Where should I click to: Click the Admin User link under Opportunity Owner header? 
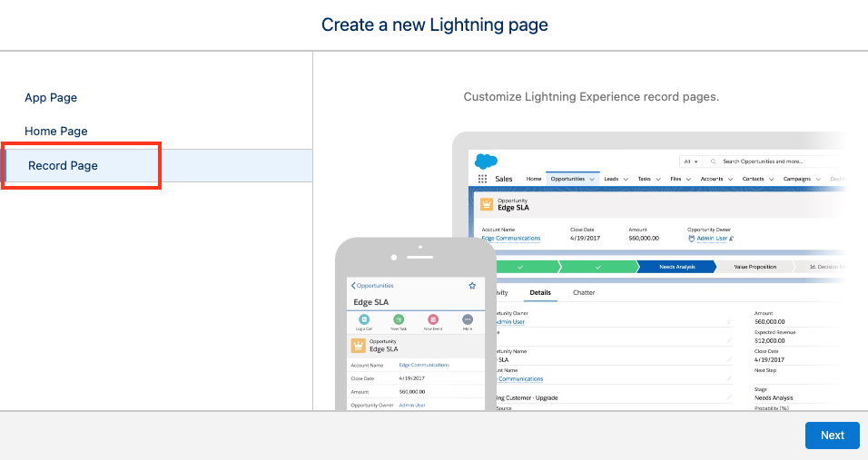[x=712, y=239]
